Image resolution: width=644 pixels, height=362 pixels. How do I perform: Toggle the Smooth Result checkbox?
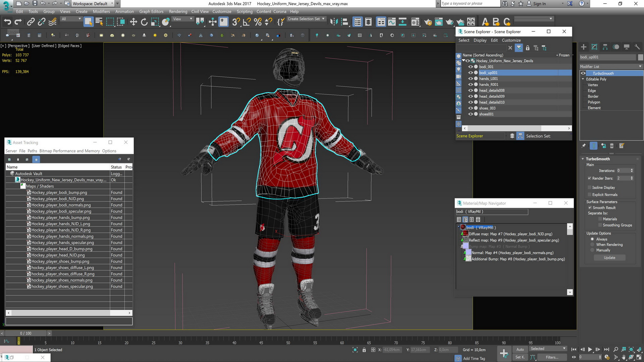pyautogui.click(x=590, y=208)
